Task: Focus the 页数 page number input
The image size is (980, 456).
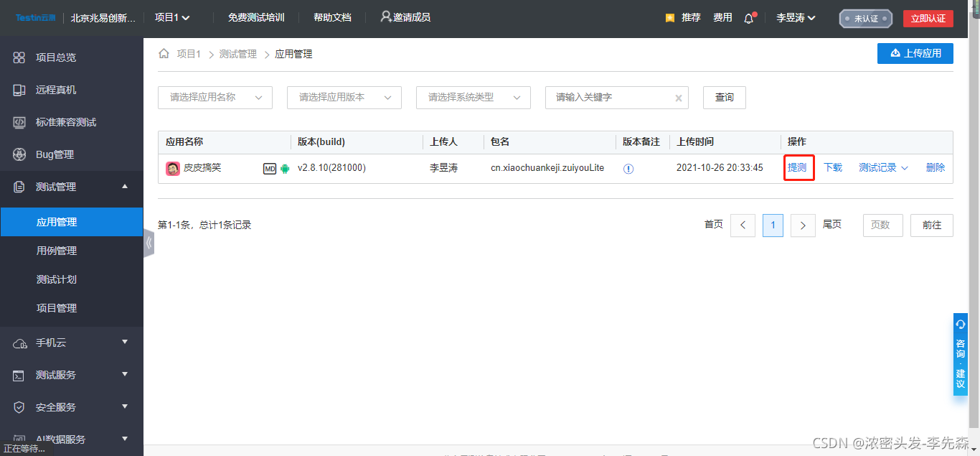Action: [x=882, y=225]
